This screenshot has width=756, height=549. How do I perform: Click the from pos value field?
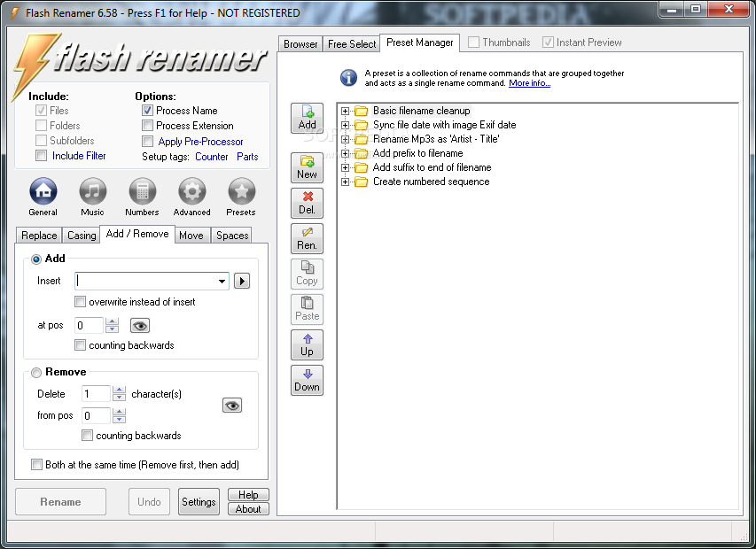(x=97, y=415)
